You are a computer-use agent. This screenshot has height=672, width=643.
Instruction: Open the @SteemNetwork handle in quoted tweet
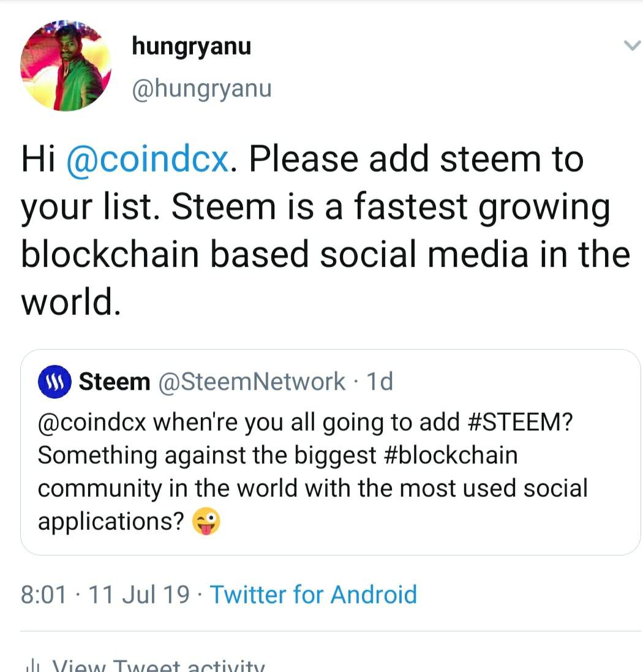click(252, 382)
